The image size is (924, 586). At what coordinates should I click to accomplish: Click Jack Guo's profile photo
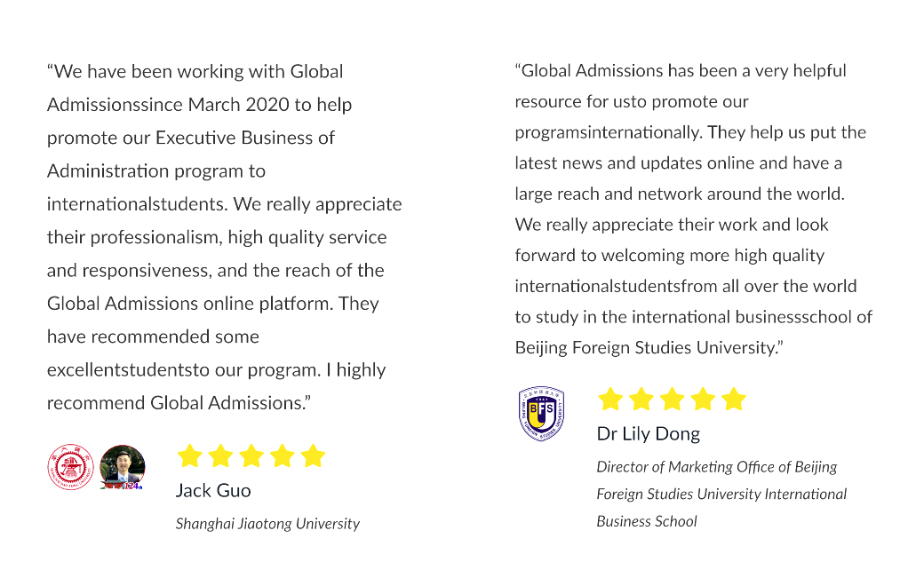tap(123, 467)
